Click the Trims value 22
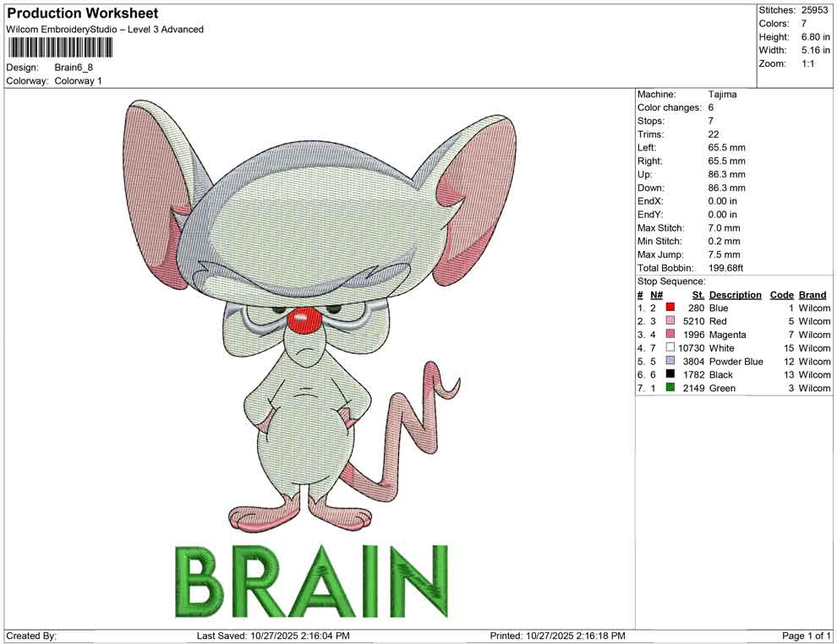 coord(714,134)
